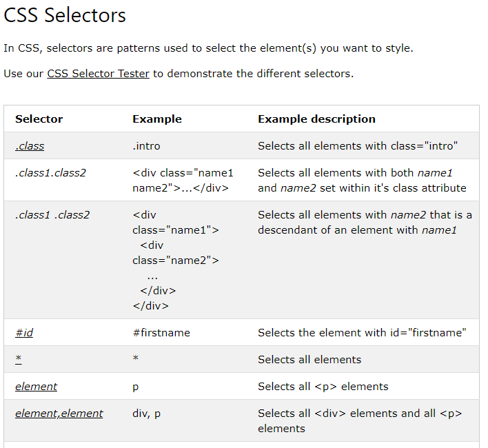Screen dimensions: 488x448
Task: Open the 'element,element' selector link
Action: [59, 414]
